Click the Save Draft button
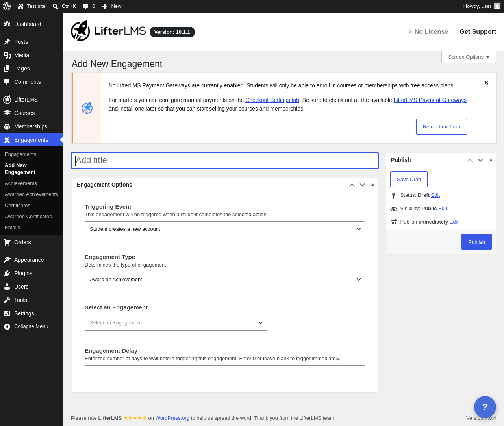 (409, 179)
